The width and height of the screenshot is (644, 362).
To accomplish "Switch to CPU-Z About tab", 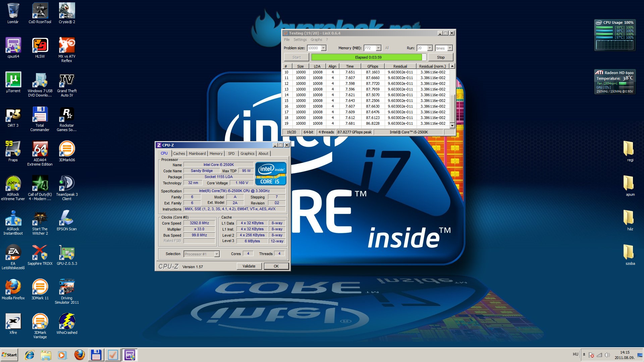I will (x=263, y=154).
